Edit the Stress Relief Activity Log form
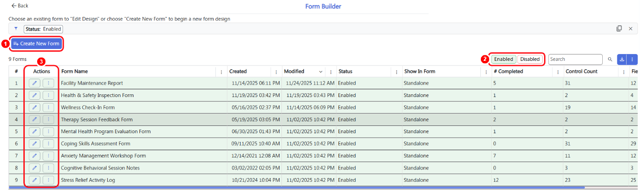The width and height of the screenshot is (644, 195). pos(34,180)
